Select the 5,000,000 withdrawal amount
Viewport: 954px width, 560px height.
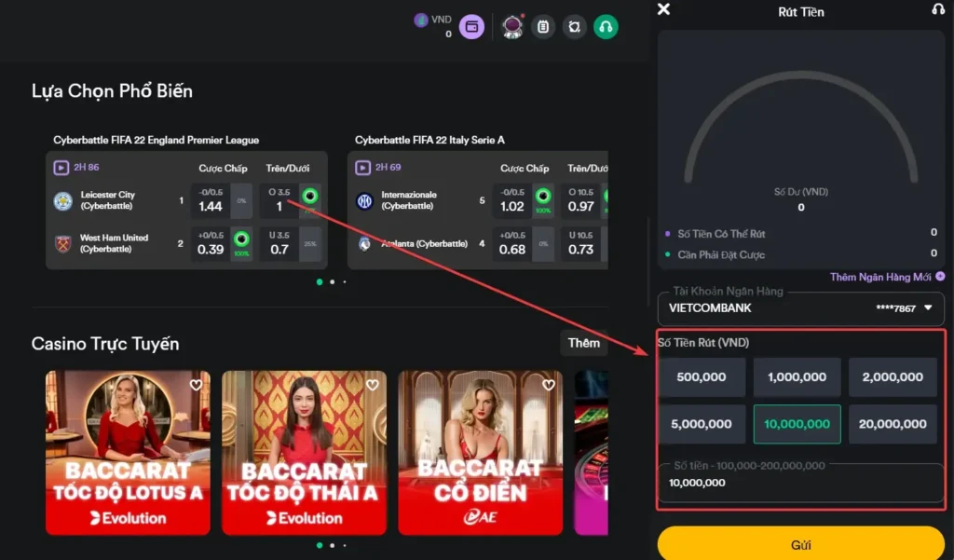[702, 424]
